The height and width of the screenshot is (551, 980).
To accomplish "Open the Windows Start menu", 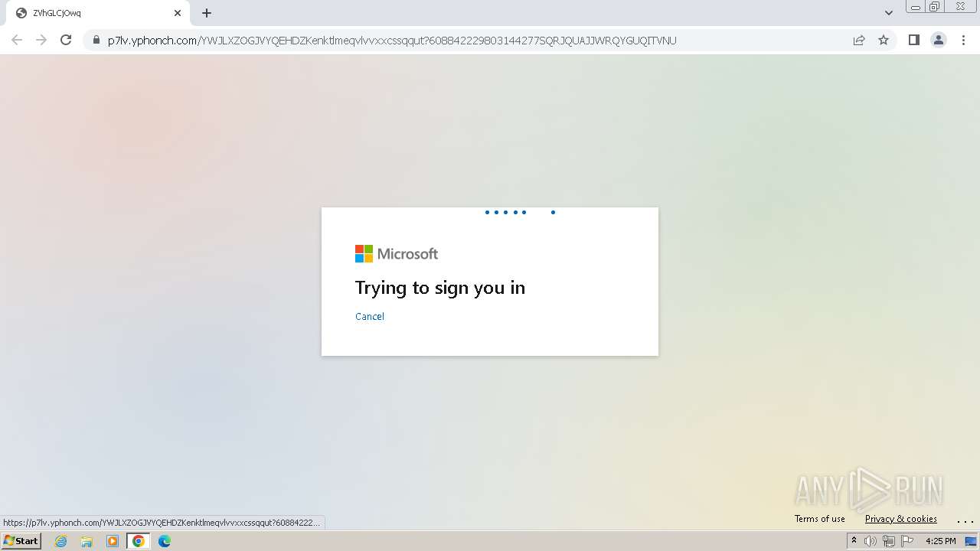I will point(21,541).
